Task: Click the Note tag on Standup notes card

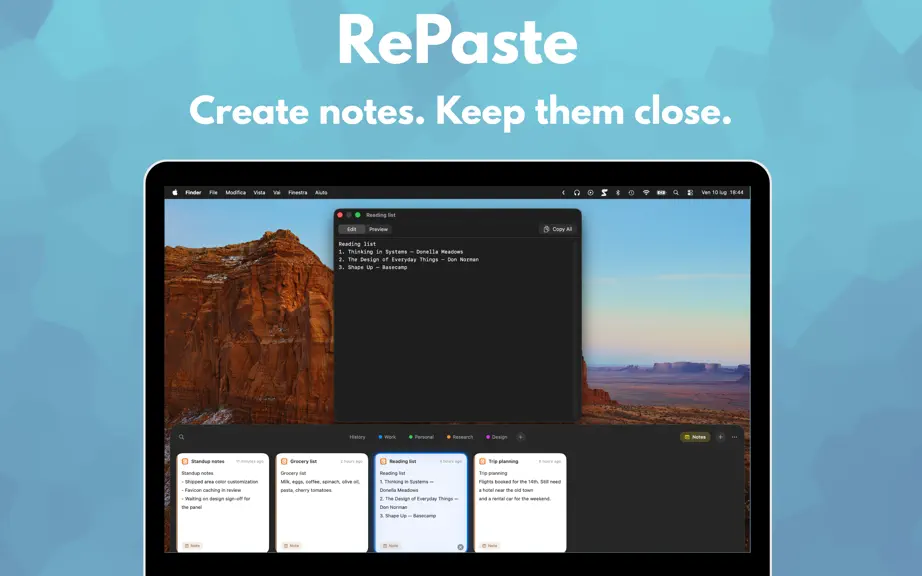Action: 192,545
